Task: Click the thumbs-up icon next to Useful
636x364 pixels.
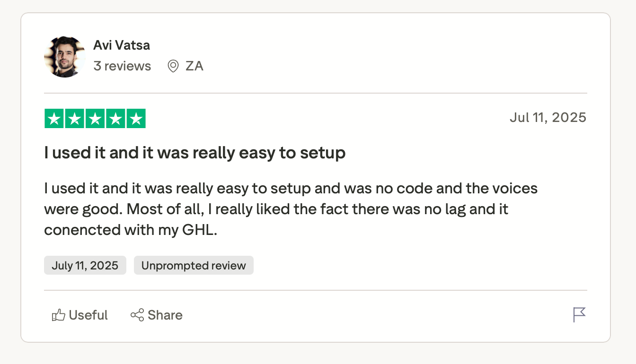Action: 58,315
